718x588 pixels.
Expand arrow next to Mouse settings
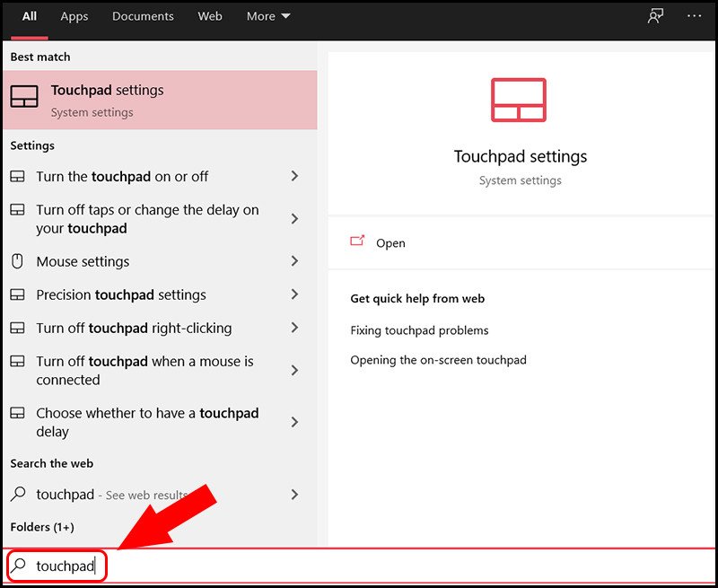(294, 261)
